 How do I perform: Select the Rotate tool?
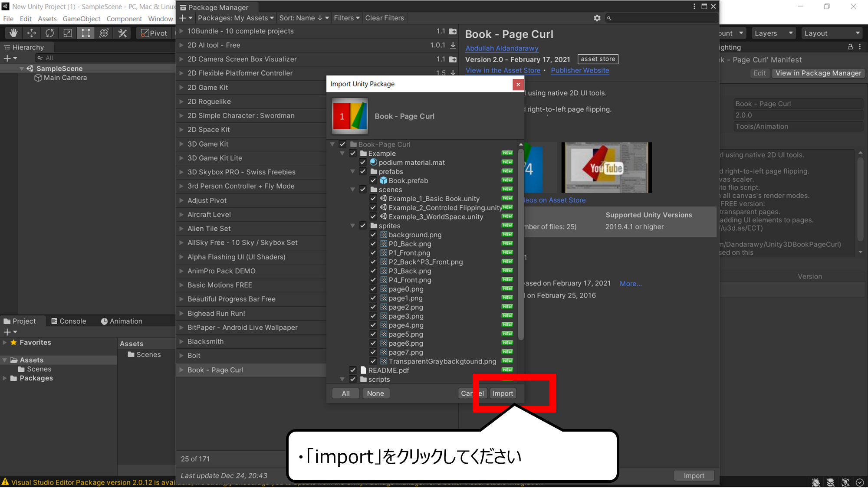pyautogui.click(x=50, y=33)
